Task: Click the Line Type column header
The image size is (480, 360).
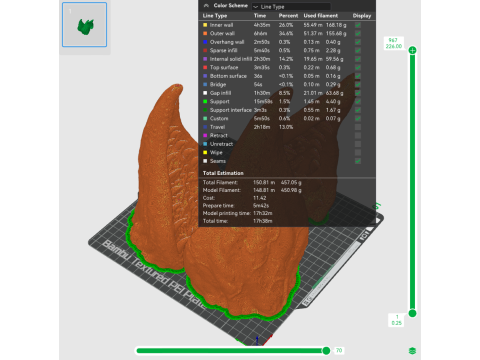Action: point(215,16)
